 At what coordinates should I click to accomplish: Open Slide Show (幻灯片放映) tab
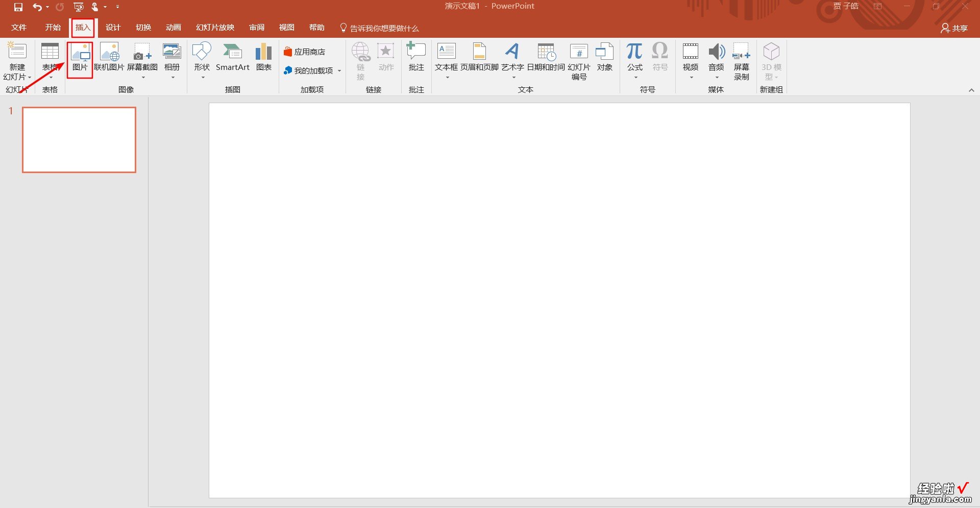(x=215, y=28)
